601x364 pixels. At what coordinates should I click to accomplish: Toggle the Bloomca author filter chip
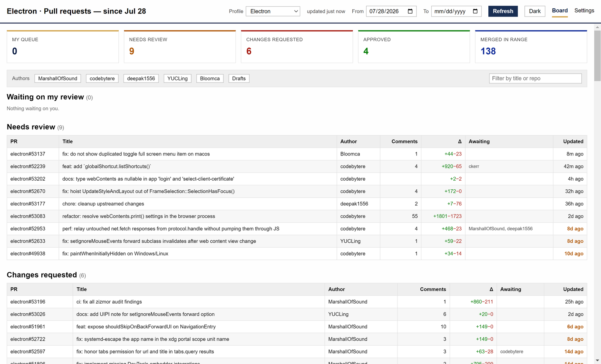210,79
